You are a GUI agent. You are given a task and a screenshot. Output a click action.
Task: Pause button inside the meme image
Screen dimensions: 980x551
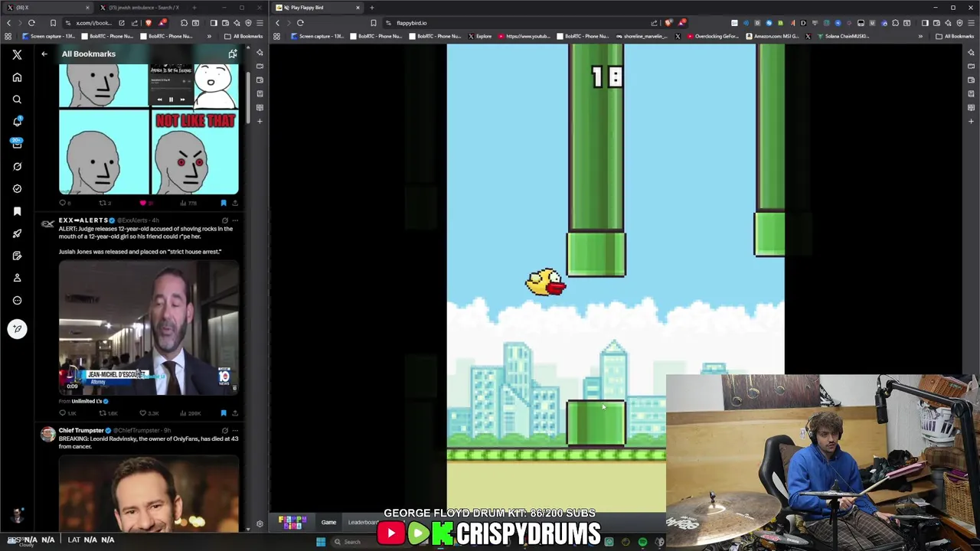pyautogui.click(x=171, y=99)
